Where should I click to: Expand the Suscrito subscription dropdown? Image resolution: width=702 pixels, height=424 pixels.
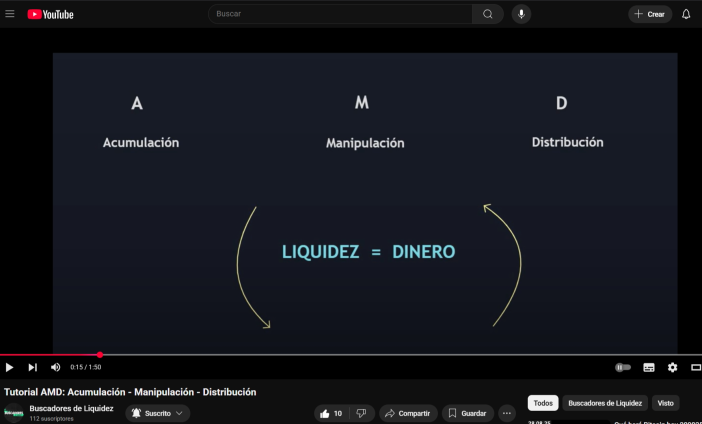[158, 413]
